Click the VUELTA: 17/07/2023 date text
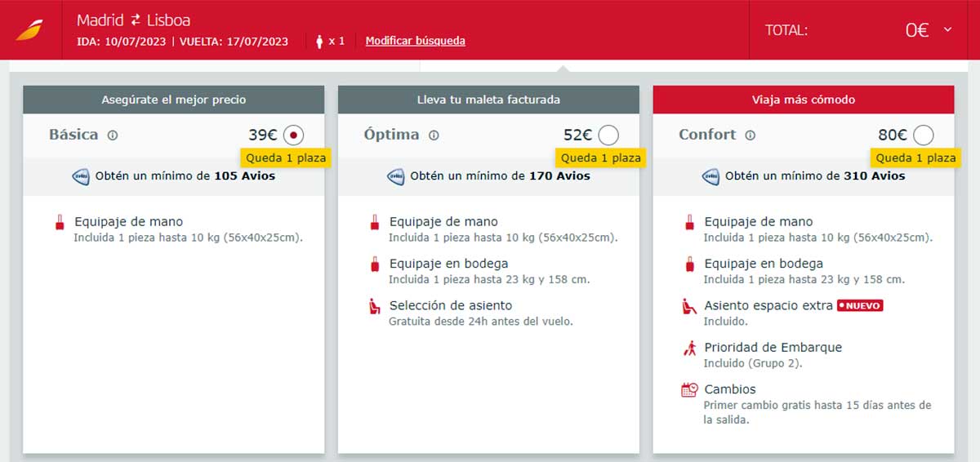The width and height of the screenshot is (980, 462). (x=234, y=42)
